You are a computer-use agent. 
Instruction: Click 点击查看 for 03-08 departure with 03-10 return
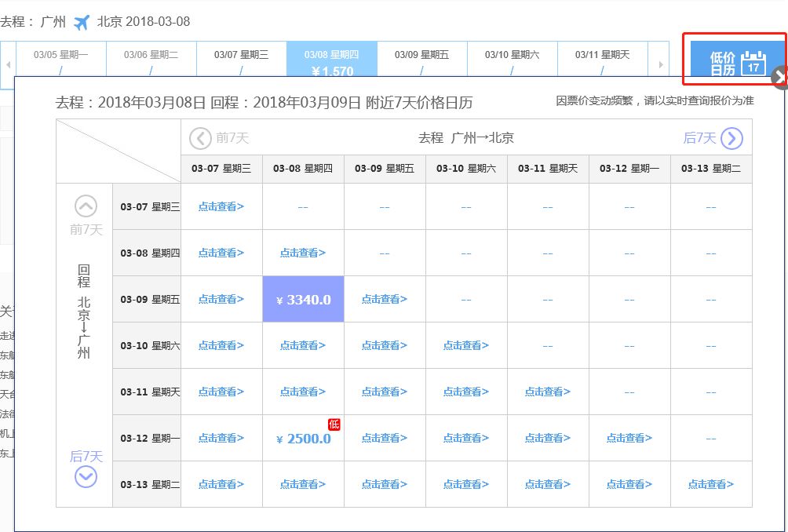pyautogui.click(x=303, y=345)
